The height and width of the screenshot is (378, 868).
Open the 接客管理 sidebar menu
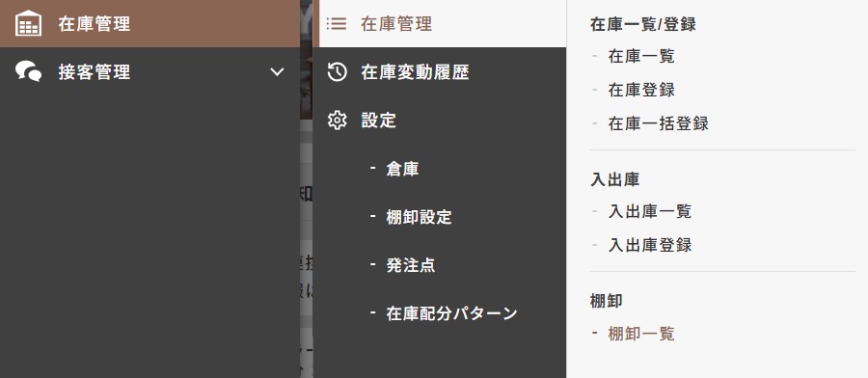point(150,72)
